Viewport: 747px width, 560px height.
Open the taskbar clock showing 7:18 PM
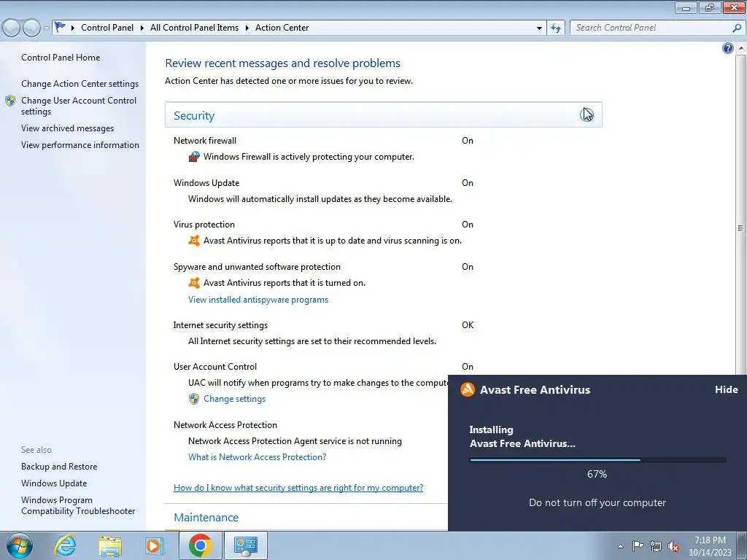click(x=710, y=546)
